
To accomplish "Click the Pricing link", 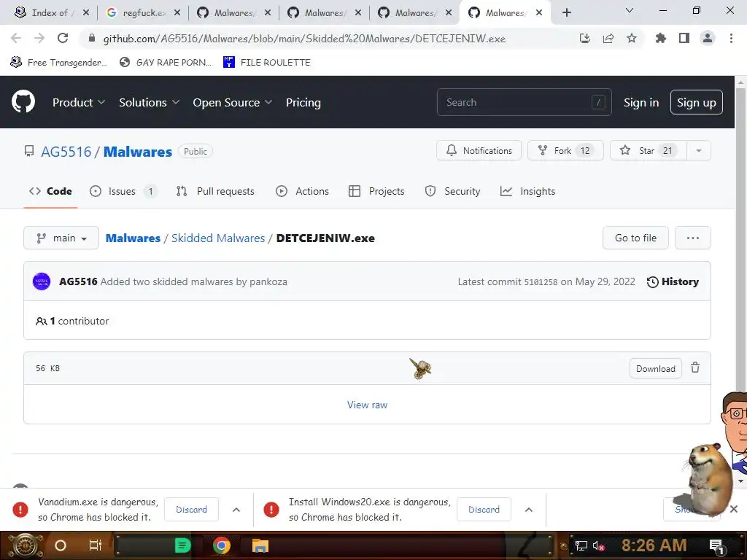I will coord(303,102).
